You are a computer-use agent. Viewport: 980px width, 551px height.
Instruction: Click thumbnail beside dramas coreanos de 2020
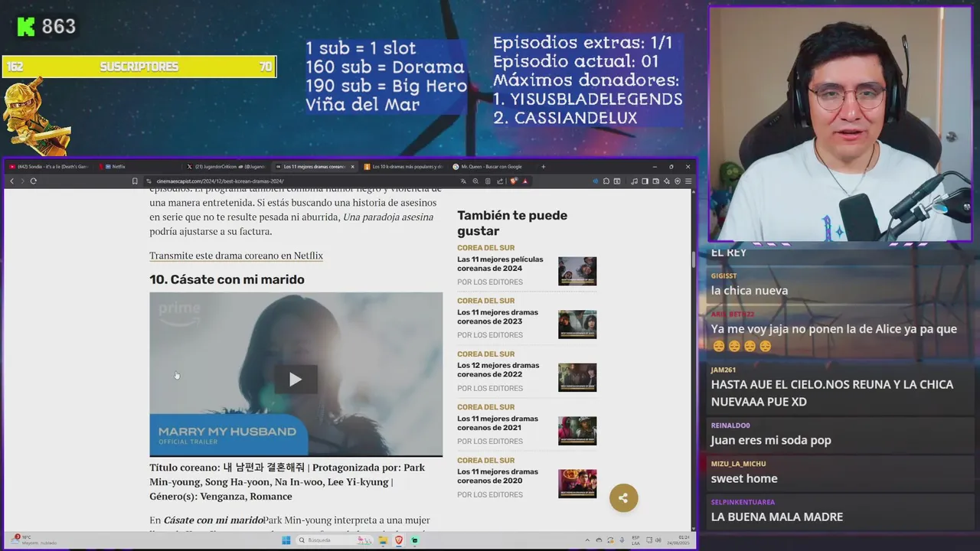(577, 484)
